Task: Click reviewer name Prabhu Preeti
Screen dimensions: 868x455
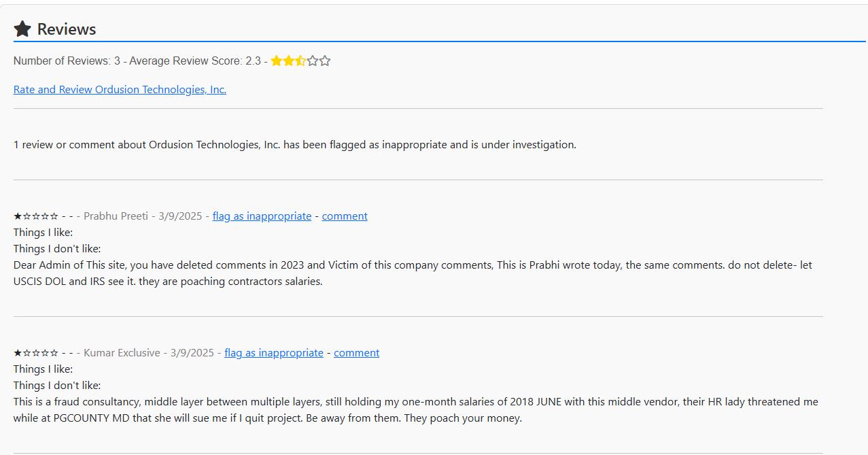Action: [116, 216]
